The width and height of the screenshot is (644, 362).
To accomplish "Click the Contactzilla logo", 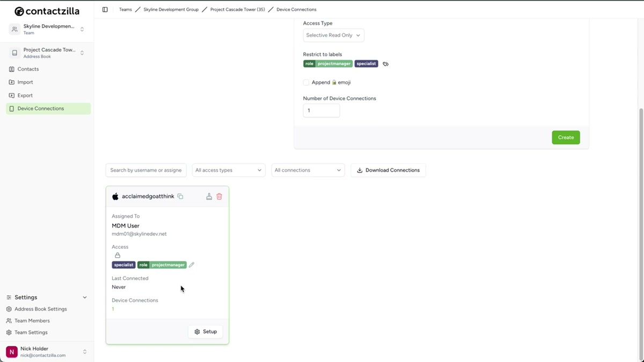I will (47, 11).
